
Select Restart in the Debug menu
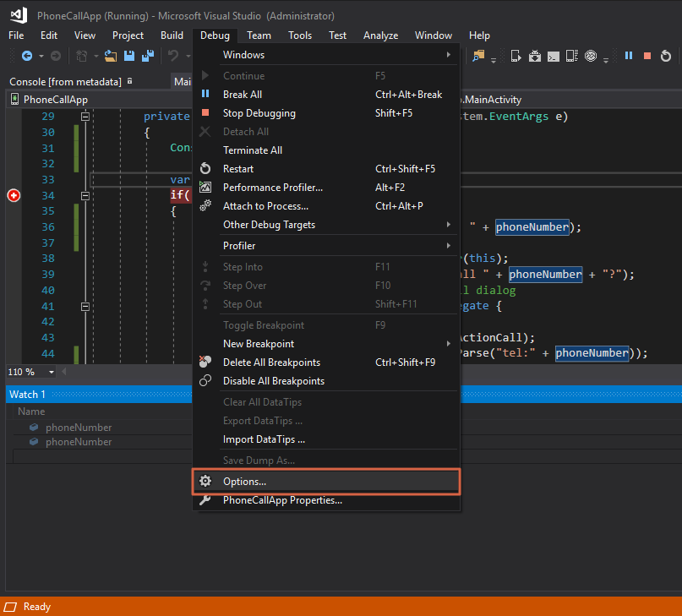326,169
